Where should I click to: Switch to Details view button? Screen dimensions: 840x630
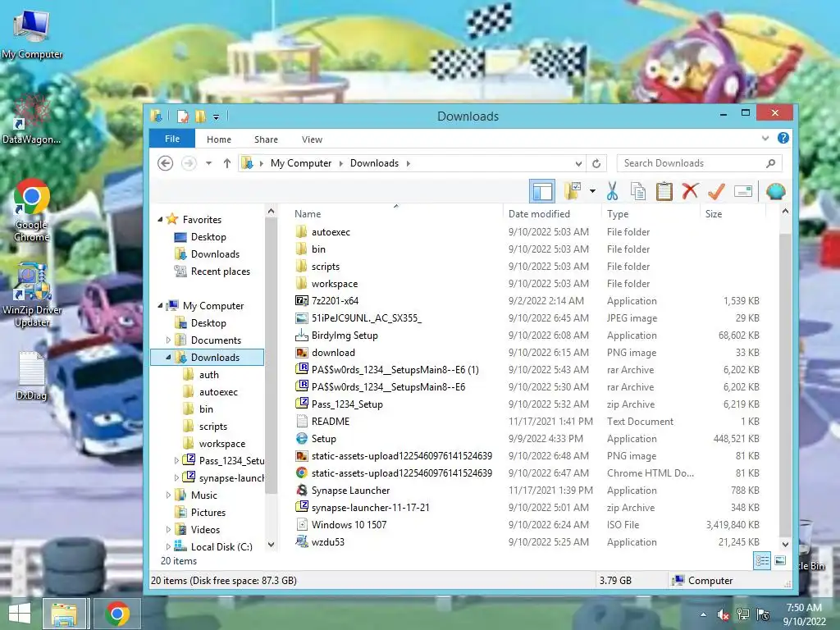click(x=762, y=561)
